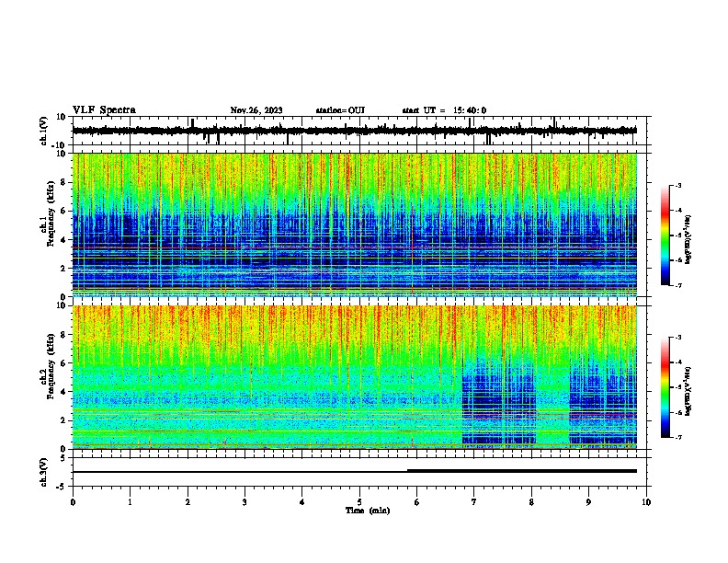Click the time axis tick '1'

click(130, 502)
